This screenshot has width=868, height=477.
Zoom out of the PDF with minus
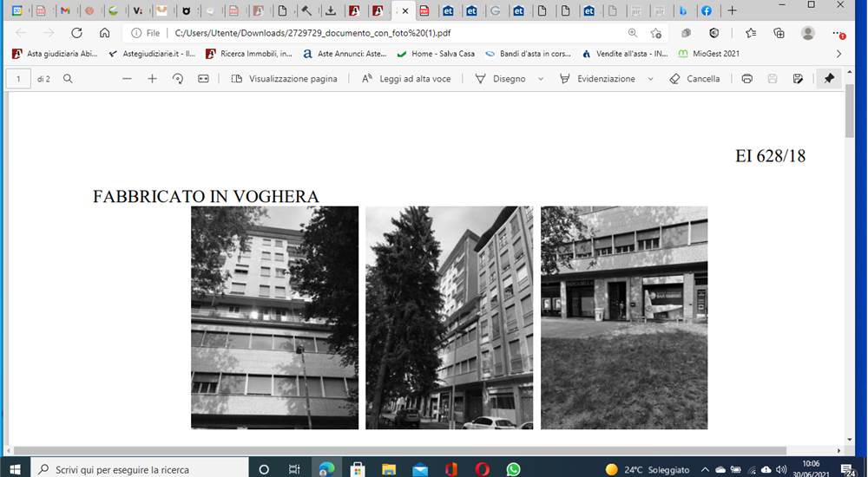127,79
